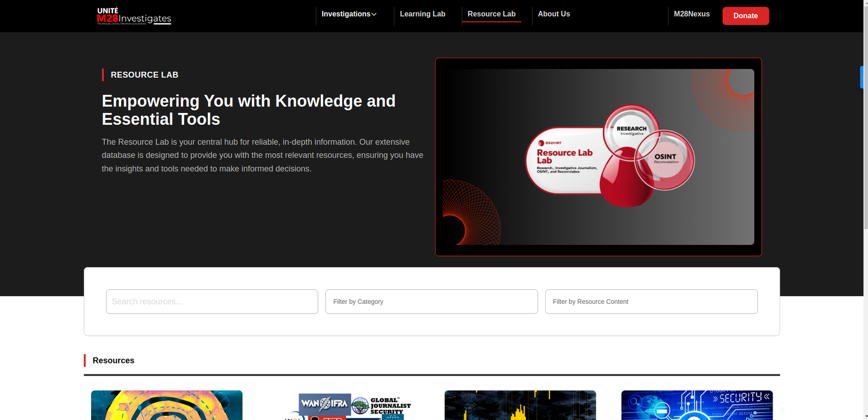Click the Resources section heading
Viewport: 868px width, 420px height.
coord(113,360)
